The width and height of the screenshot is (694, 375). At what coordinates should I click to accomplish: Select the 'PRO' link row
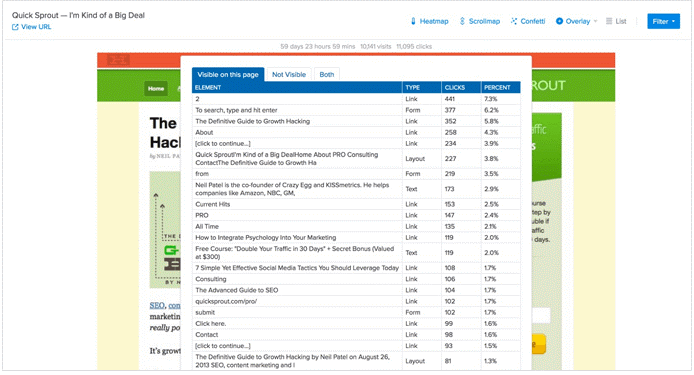pos(356,215)
